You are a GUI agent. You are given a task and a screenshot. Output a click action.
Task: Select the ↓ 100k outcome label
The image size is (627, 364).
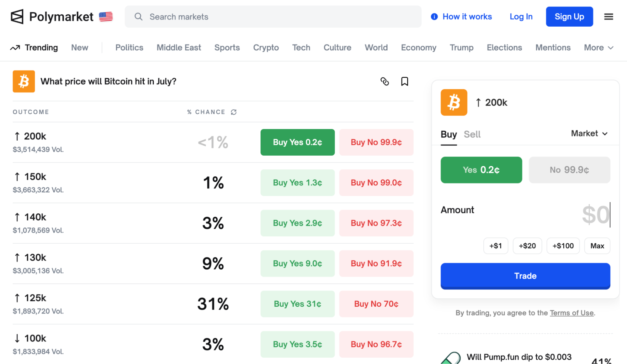[30, 338]
